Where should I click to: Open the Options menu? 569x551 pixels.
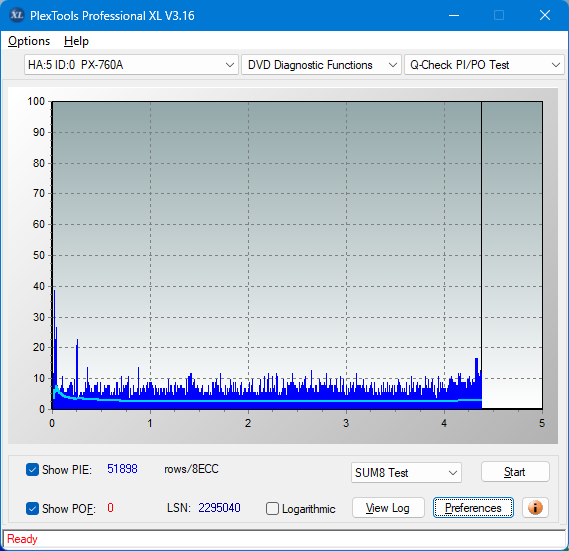point(29,41)
